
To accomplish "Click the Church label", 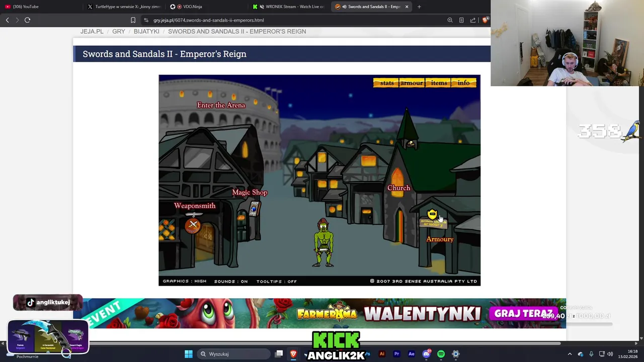I will (398, 188).
